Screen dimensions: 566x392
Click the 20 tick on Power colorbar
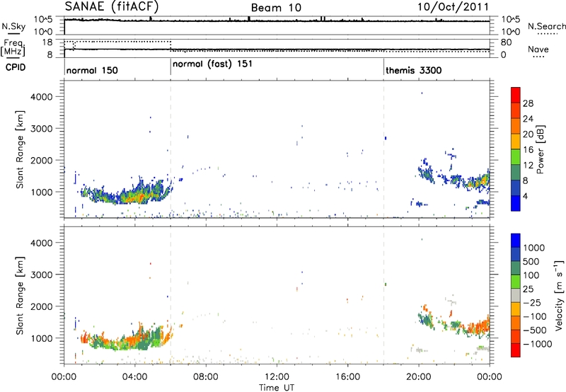coord(528,134)
